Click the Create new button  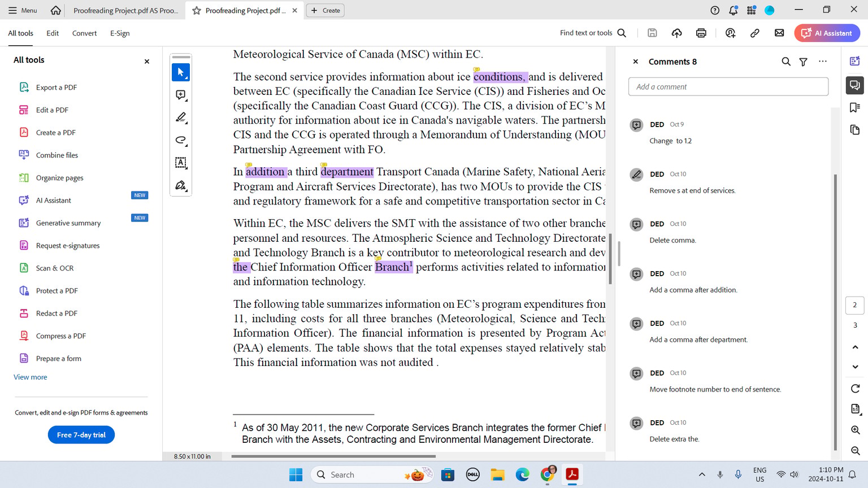pyautogui.click(x=325, y=10)
